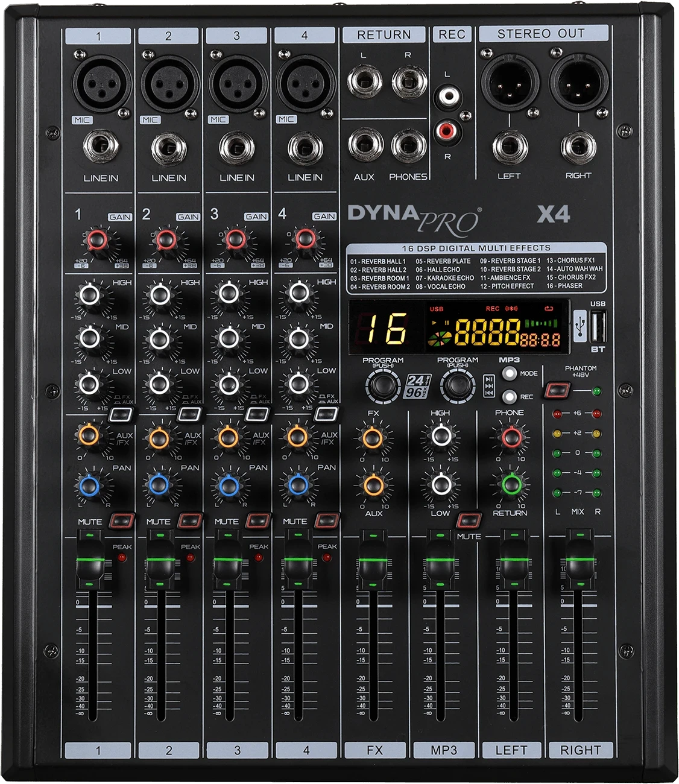Click the wireless REC indicator on the display
The height and width of the screenshot is (784, 679).
click(512, 308)
